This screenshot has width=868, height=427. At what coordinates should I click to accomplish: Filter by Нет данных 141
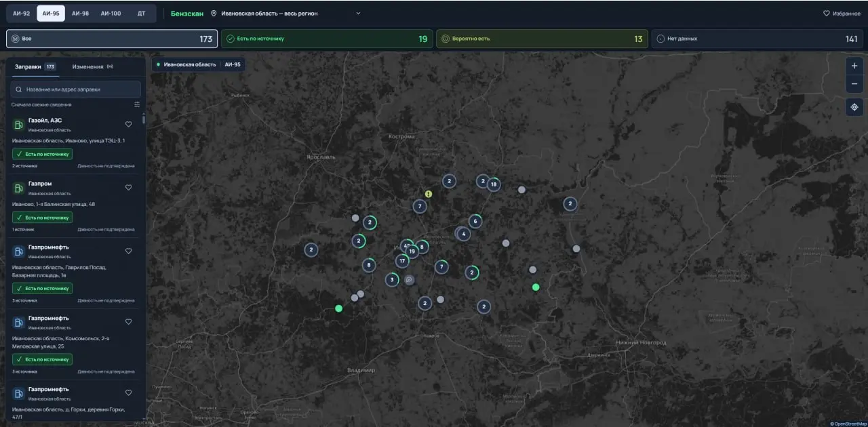pos(757,39)
